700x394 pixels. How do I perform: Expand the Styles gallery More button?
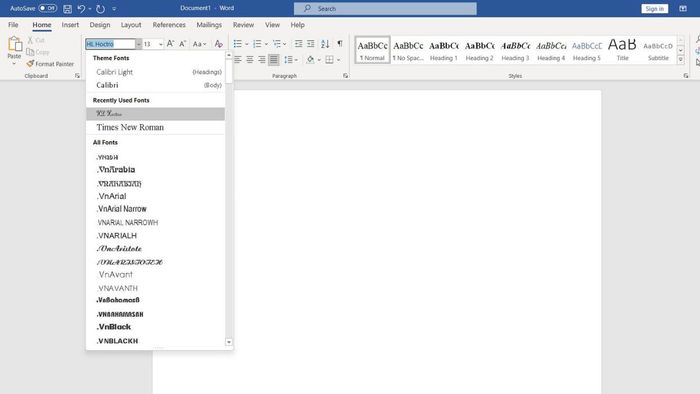(x=681, y=59)
